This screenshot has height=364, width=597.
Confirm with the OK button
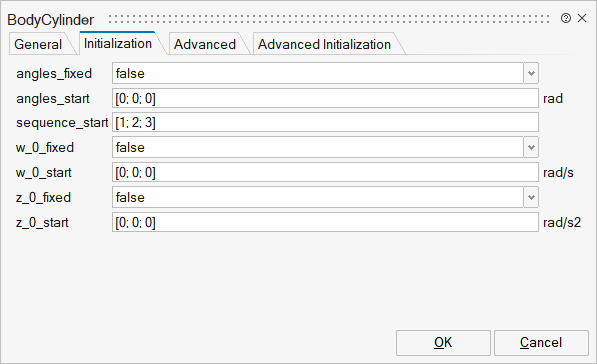click(443, 343)
